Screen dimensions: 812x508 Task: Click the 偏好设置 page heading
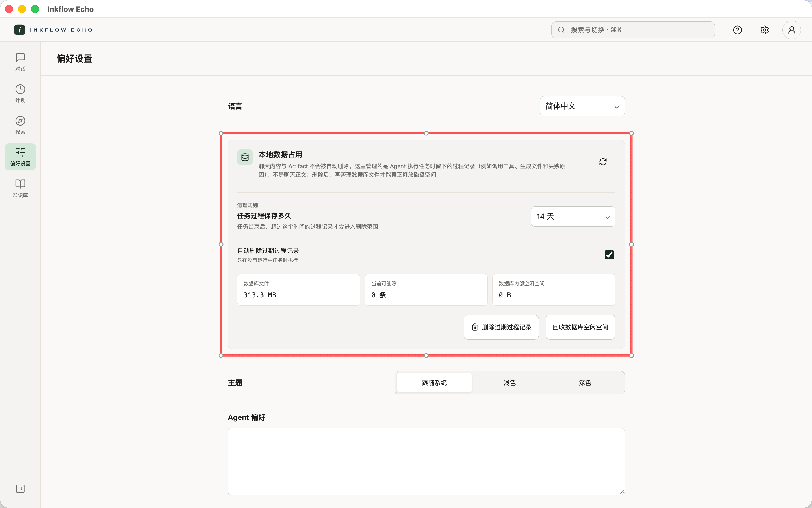(74, 59)
